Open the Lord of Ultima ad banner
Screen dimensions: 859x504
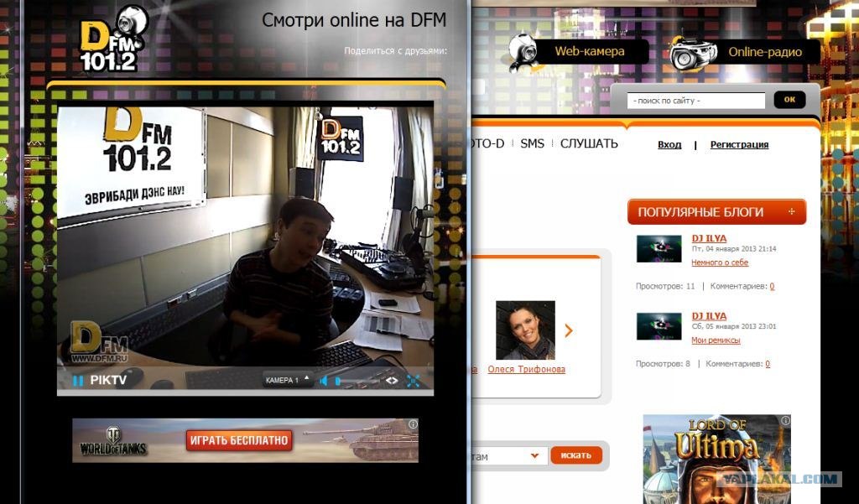[716, 459]
